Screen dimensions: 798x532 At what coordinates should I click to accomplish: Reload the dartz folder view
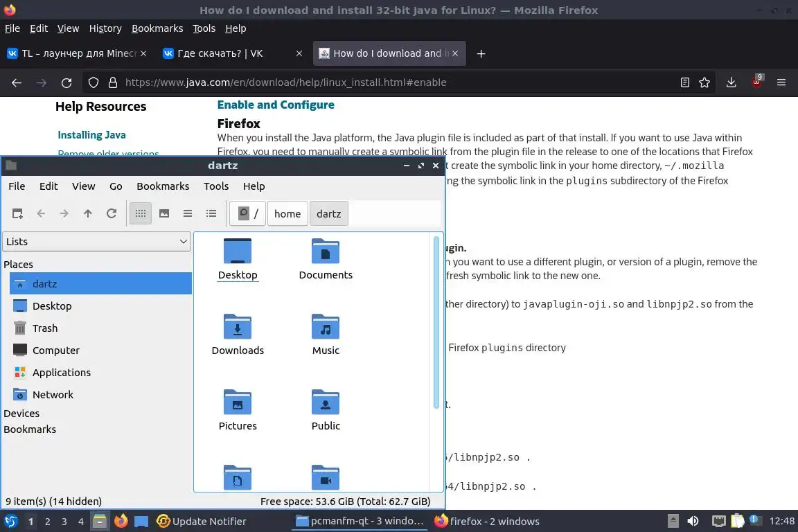[x=112, y=214]
